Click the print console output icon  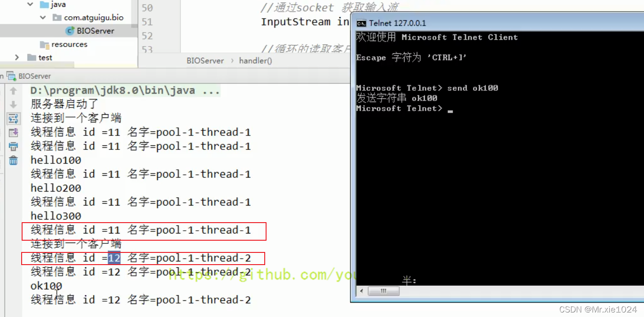[x=14, y=146]
